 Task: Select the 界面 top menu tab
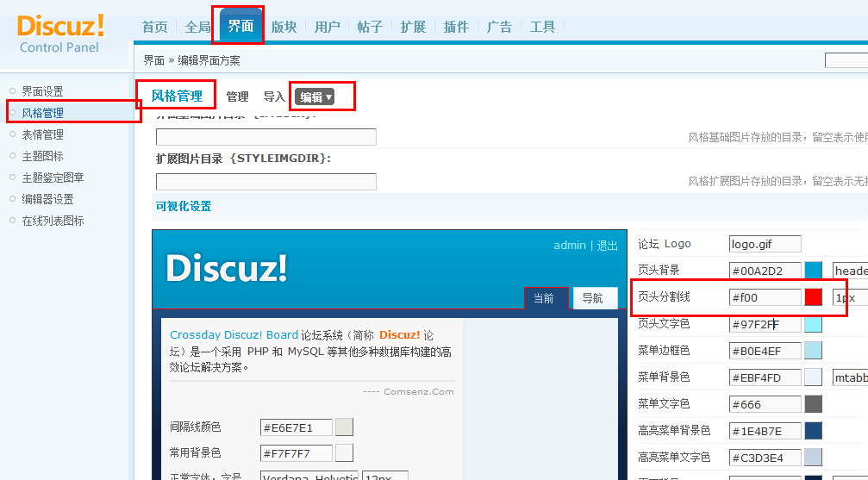[240, 26]
